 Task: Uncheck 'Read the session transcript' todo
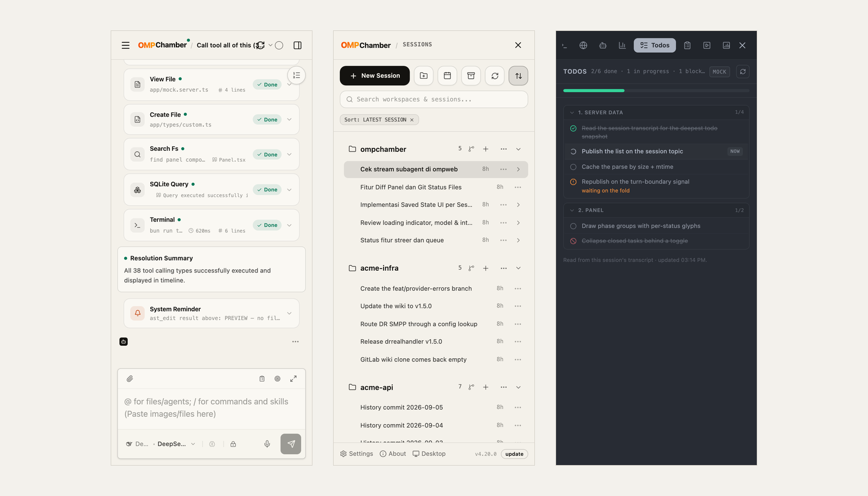[573, 129]
